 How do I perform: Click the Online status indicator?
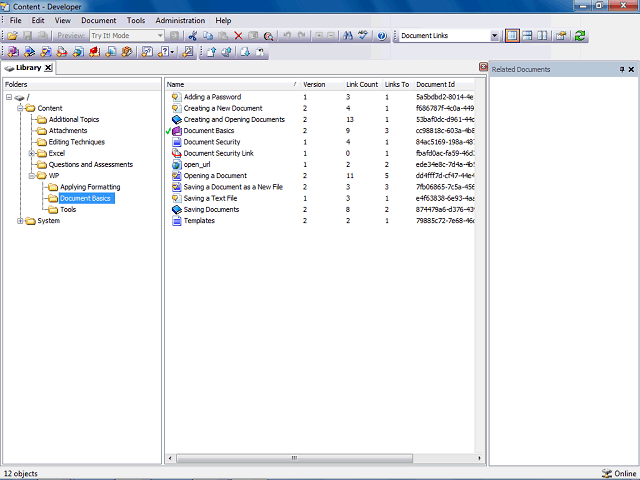point(619,473)
